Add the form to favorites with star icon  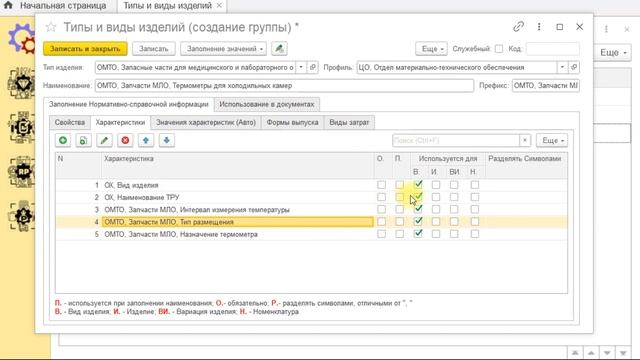click(x=51, y=27)
